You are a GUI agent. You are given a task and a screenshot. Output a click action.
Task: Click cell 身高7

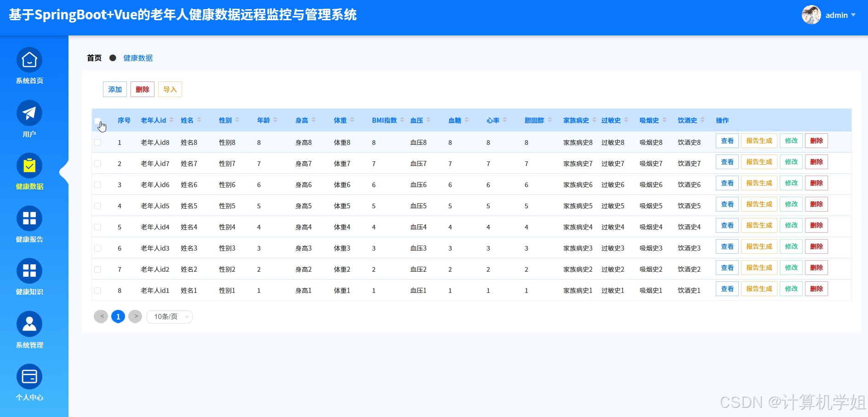point(303,164)
